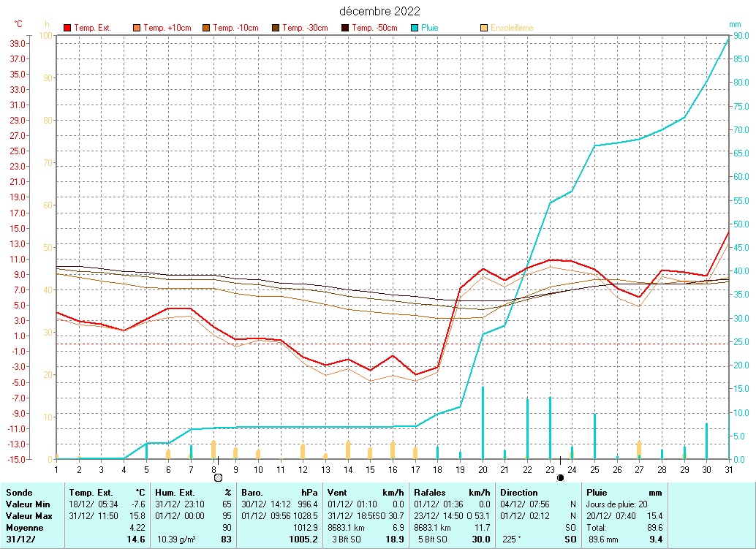Select the red Temp. Ext. legend swatch
This screenshot has height=549, width=756.
(x=68, y=29)
